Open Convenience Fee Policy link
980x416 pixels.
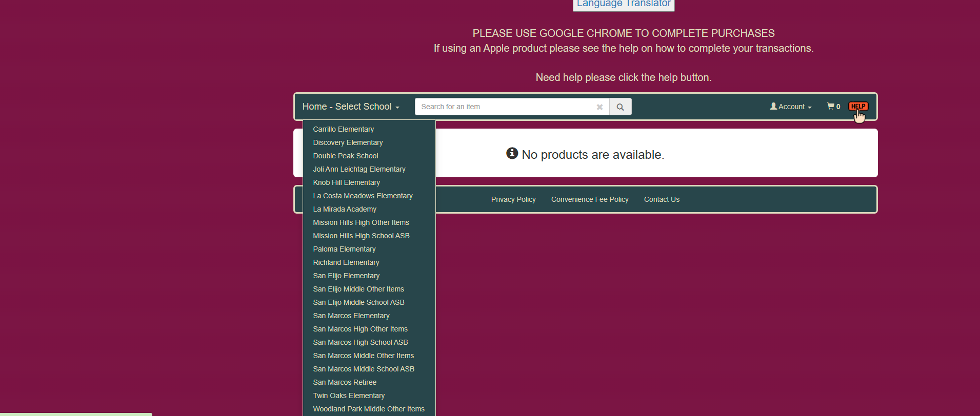click(590, 199)
